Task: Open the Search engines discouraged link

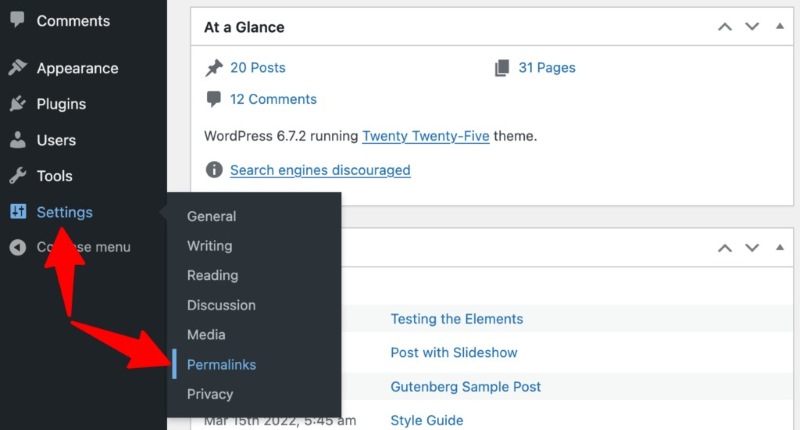Action: [x=320, y=170]
